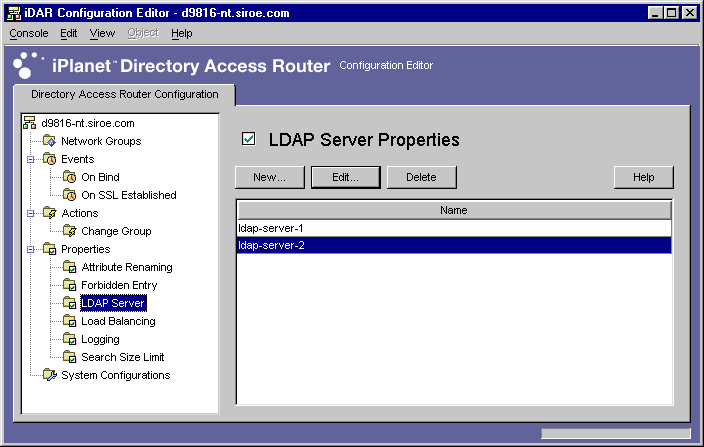Click the d9816-nt.siroe.com server root icon
This screenshot has height=447, width=704.
click(x=30, y=123)
